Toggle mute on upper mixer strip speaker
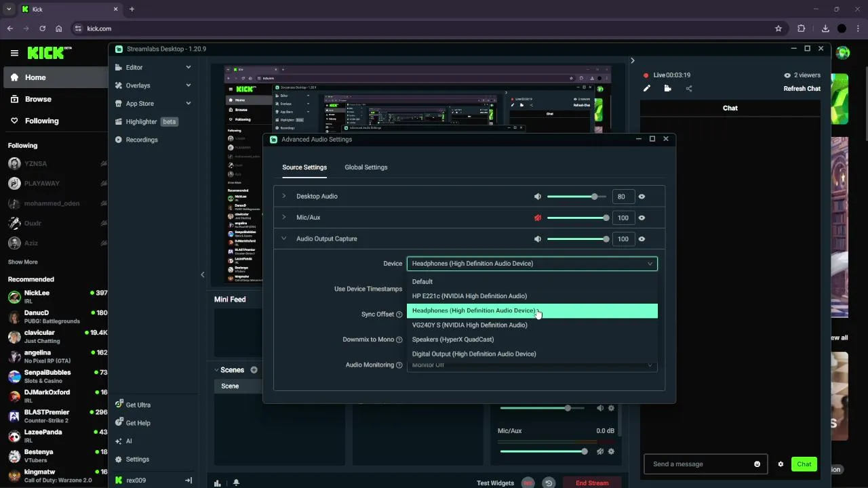 tap(600, 408)
